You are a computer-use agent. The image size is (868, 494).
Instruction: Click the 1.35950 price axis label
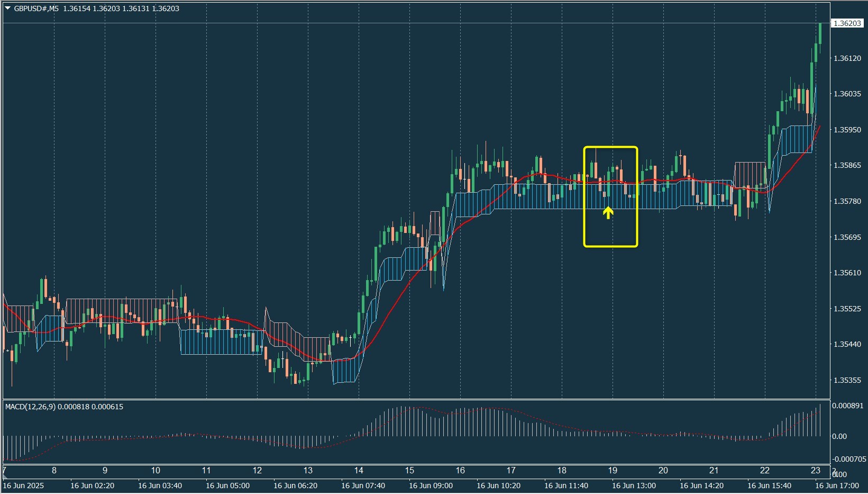(x=847, y=130)
